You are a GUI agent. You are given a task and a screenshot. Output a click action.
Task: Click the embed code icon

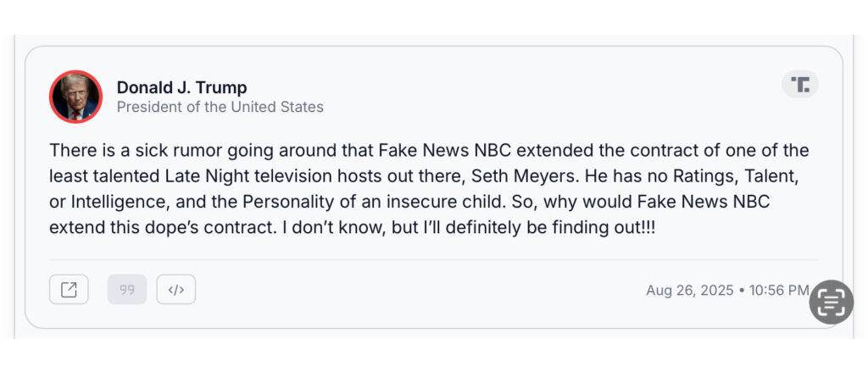[175, 290]
